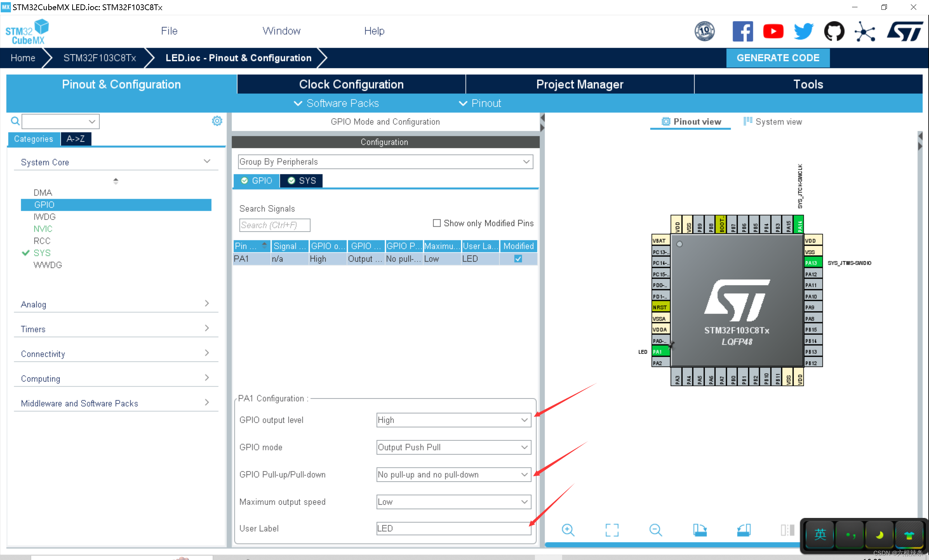
Task: Open the GitHub icon link
Action: pos(834,31)
